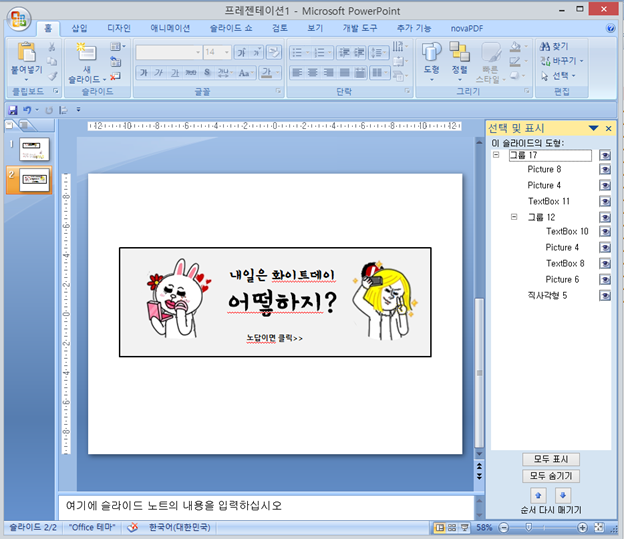Click the clear formatting icon

(x=273, y=52)
